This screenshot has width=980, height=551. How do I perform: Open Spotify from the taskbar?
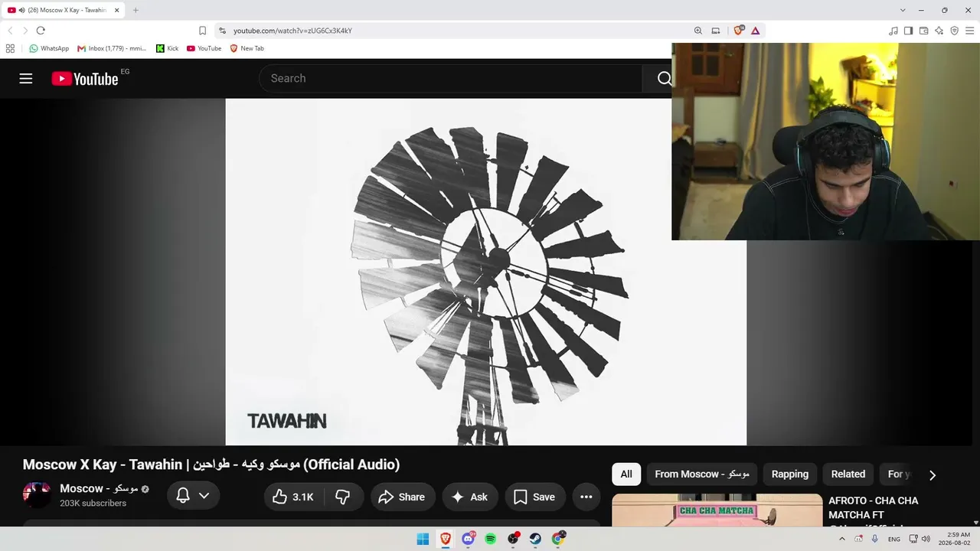(491, 539)
